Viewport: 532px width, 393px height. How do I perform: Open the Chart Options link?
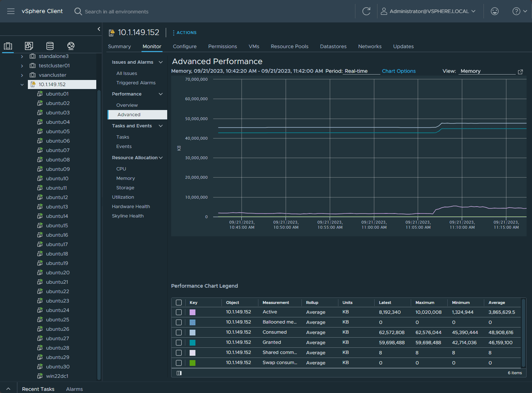[398, 71]
